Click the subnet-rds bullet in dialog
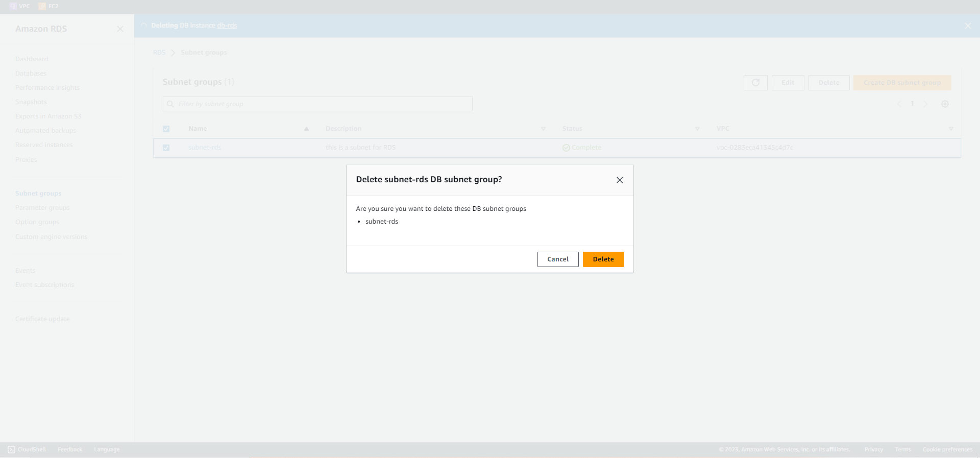980x458 pixels. (382, 222)
